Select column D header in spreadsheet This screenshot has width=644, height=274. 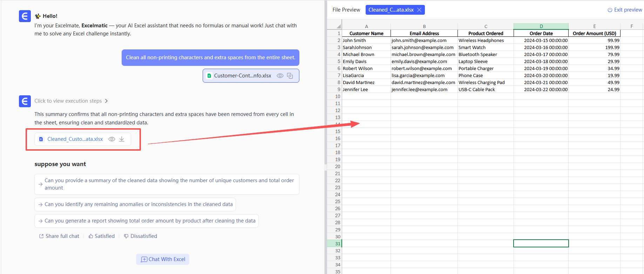[541, 26]
